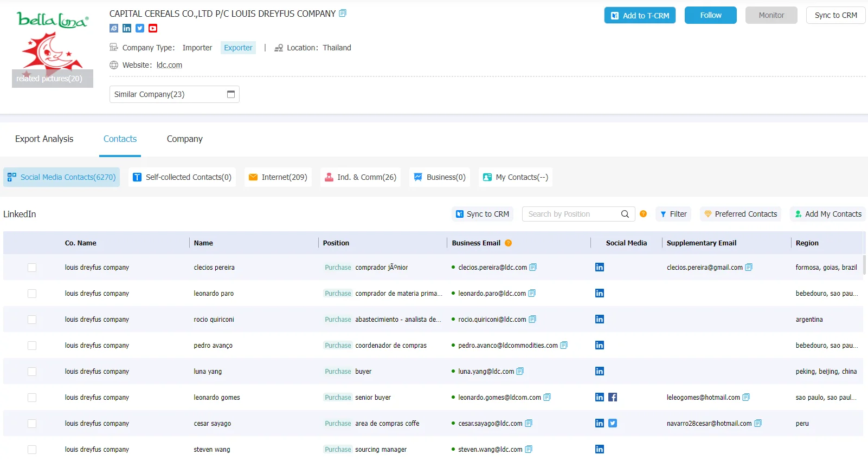868x461 pixels.
Task: Open the Filter options
Action: (673, 214)
